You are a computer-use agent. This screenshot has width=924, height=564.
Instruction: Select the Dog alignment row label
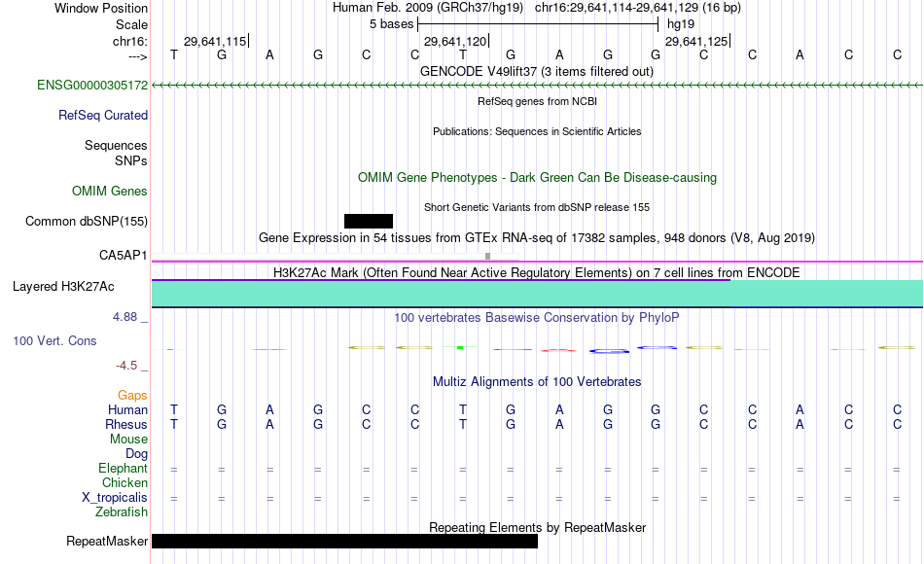[137, 454]
